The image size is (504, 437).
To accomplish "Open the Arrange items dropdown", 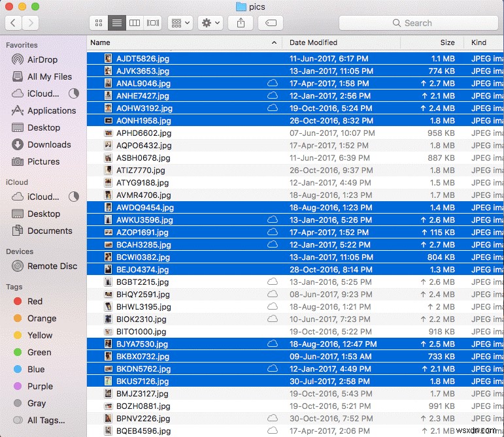I will tap(180, 23).
